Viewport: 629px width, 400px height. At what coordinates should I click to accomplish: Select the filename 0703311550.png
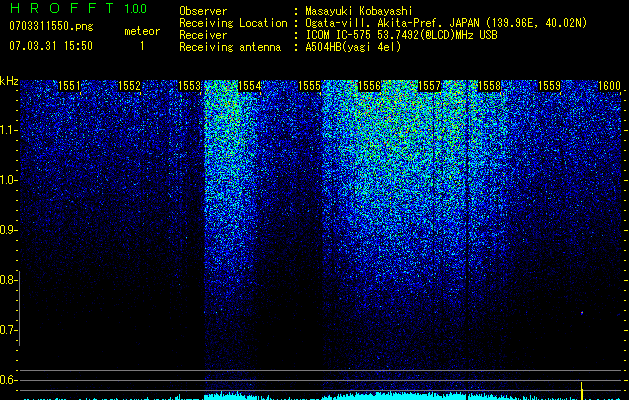51,26
